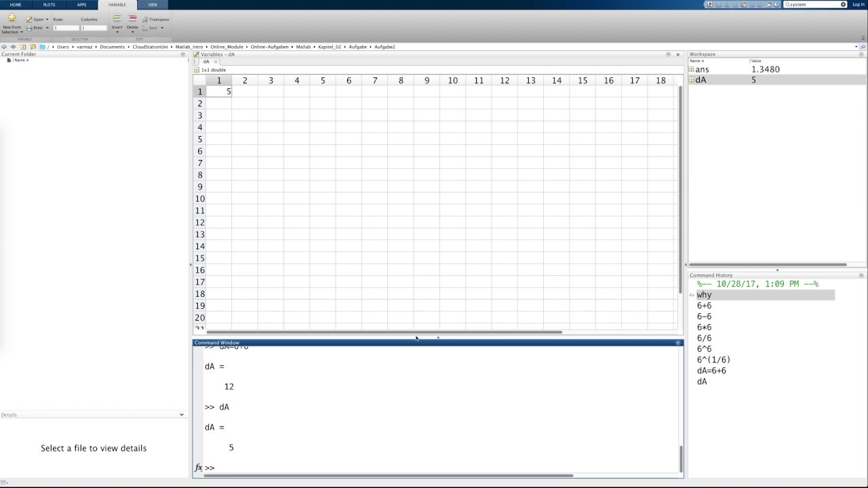868x488 pixels.
Task: Sort Current Folder by Name column
Action: [21, 60]
